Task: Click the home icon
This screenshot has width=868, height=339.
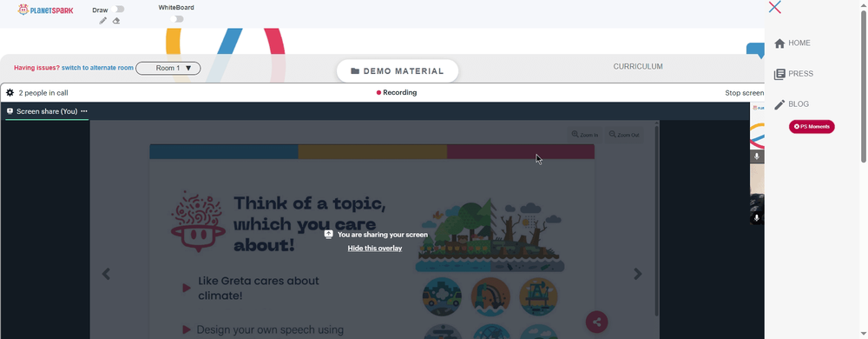Action: pyautogui.click(x=779, y=43)
